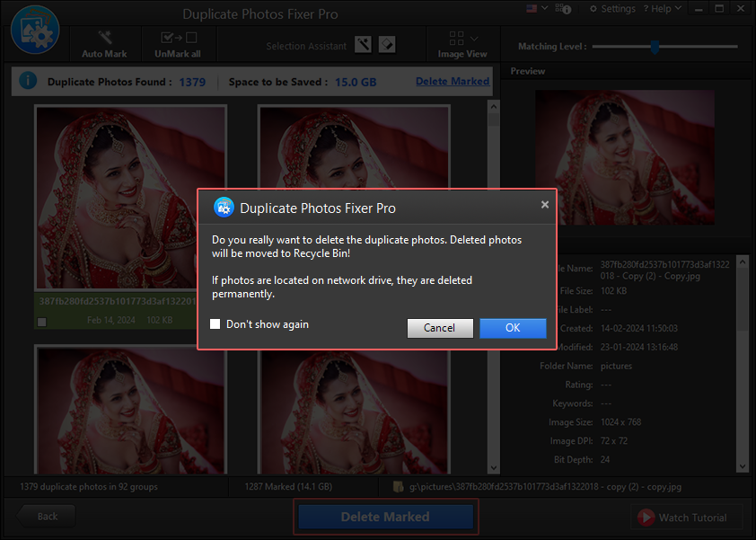Tick the Don't show again checkbox
The width and height of the screenshot is (756, 540).
pyautogui.click(x=215, y=323)
